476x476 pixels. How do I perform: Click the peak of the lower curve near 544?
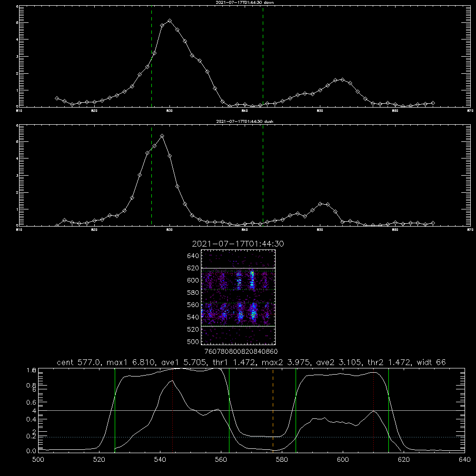[172, 380]
